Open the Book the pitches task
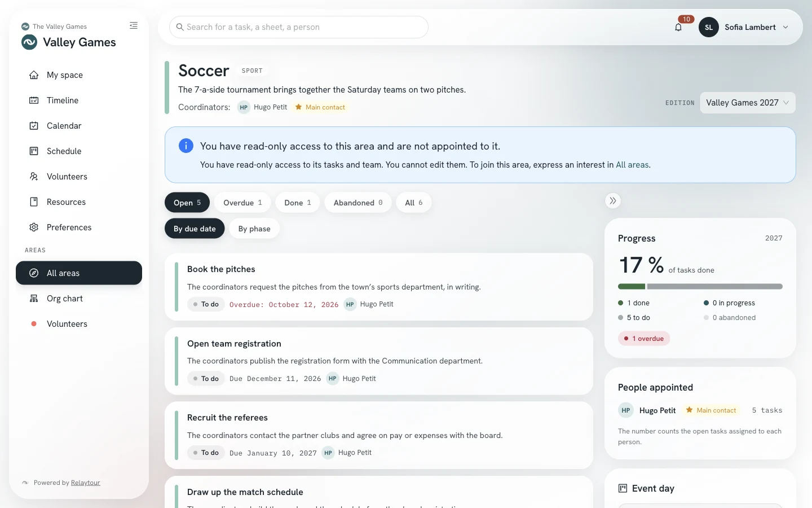Image resolution: width=812 pixels, height=508 pixels. pyautogui.click(x=379, y=287)
